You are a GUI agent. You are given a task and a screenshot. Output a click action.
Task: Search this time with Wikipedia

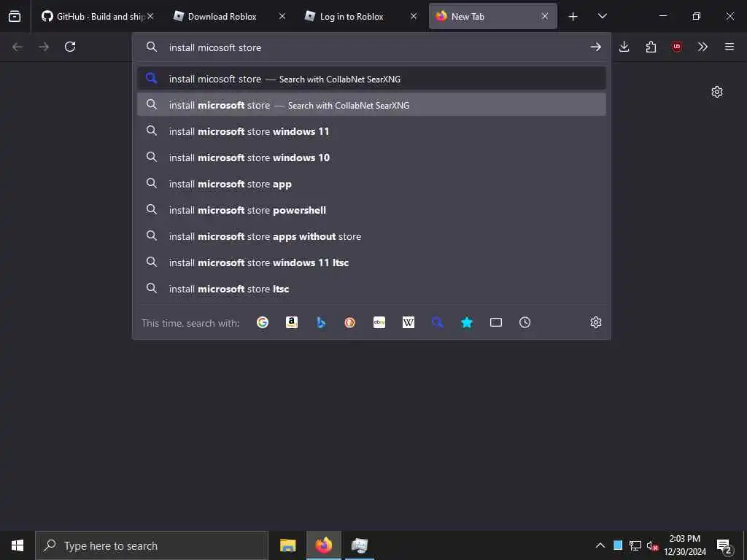click(x=409, y=322)
